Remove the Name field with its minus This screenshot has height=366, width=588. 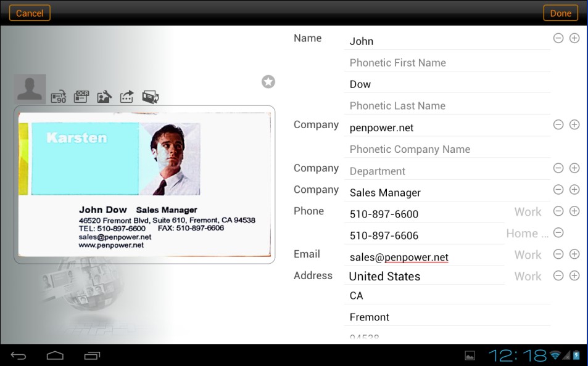coord(558,38)
